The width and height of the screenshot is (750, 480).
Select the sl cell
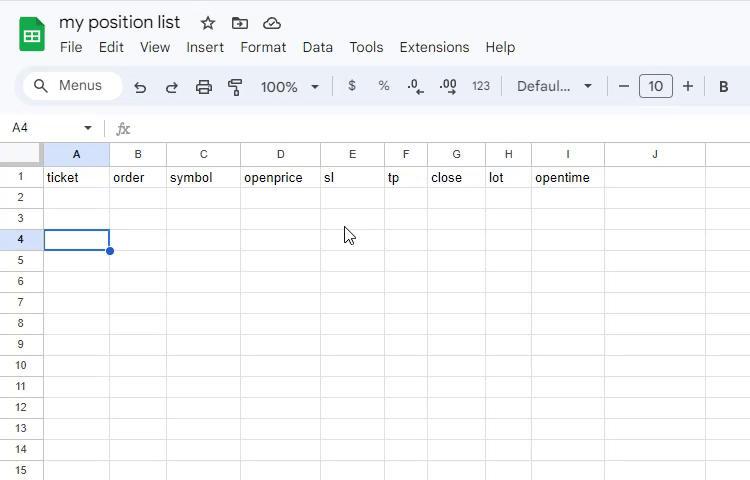click(353, 177)
